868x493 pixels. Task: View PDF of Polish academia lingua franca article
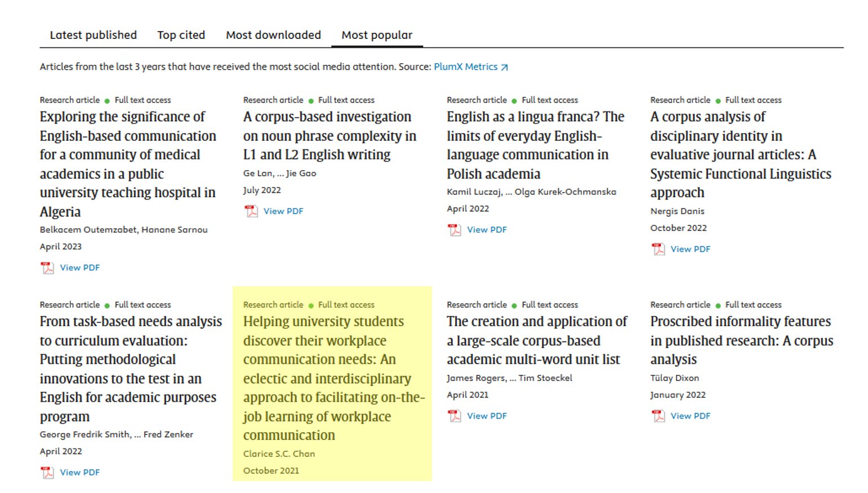(x=487, y=230)
